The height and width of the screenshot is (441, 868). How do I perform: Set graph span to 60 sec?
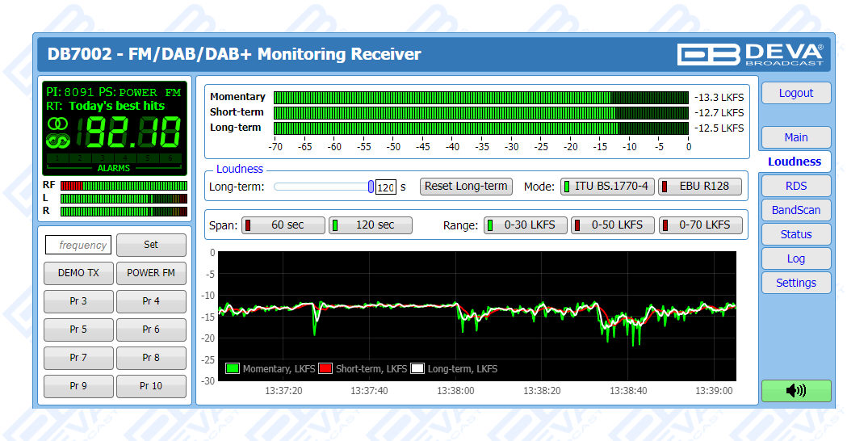point(283,225)
